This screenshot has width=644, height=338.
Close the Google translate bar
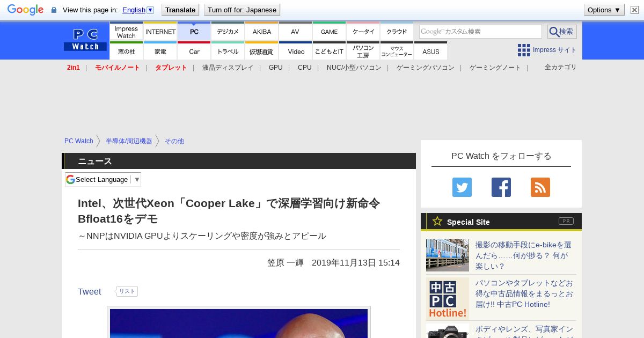coord(634,10)
